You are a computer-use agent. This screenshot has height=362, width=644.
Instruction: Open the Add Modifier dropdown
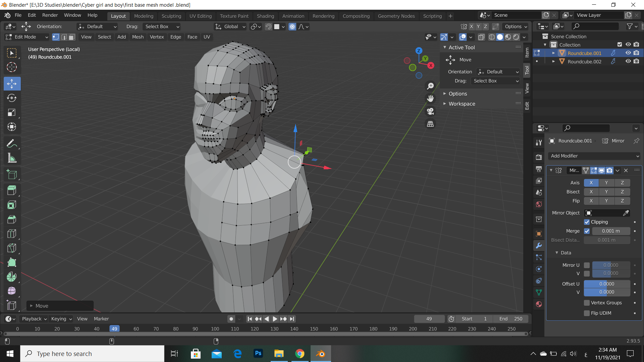coord(594,156)
